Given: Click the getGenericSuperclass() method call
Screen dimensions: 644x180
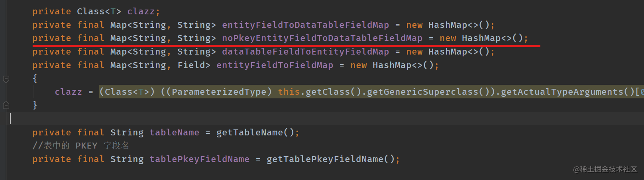Looking at the screenshot, I should tap(428, 92).
